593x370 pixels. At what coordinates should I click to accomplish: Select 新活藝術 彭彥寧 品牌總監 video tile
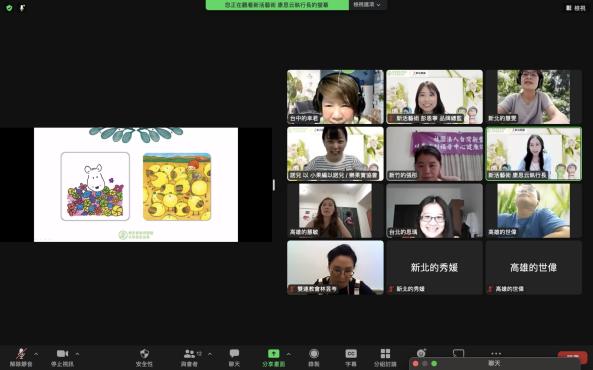pos(435,97)
